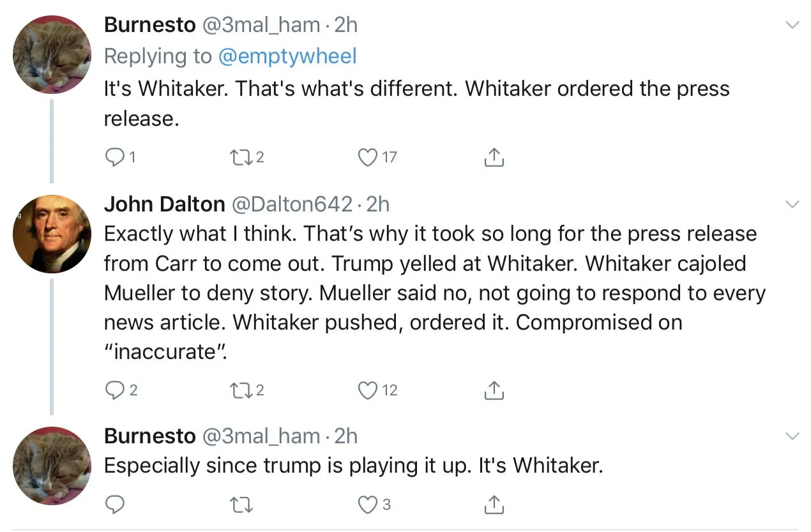Open options chevron on Burnesto's last tweet
The image size is (811, 532).
792,437
